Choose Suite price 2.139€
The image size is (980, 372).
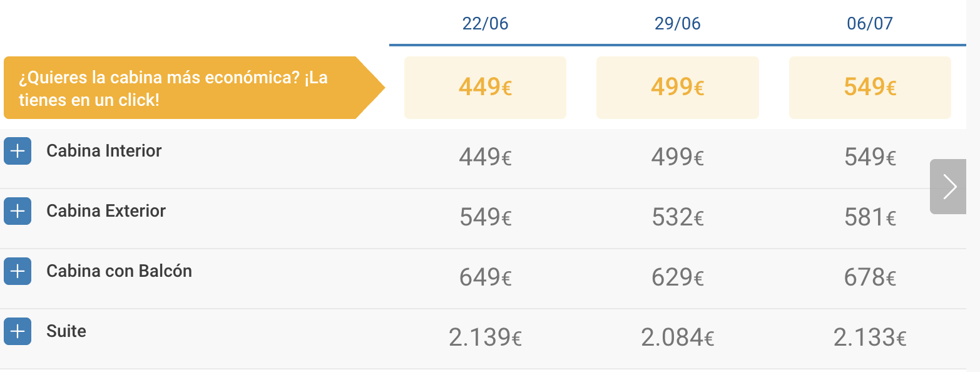point(485,338)
